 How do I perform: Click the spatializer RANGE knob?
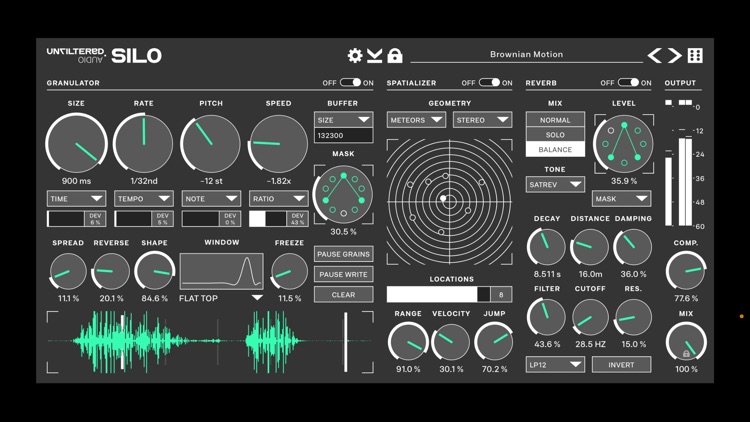point(408,342)
